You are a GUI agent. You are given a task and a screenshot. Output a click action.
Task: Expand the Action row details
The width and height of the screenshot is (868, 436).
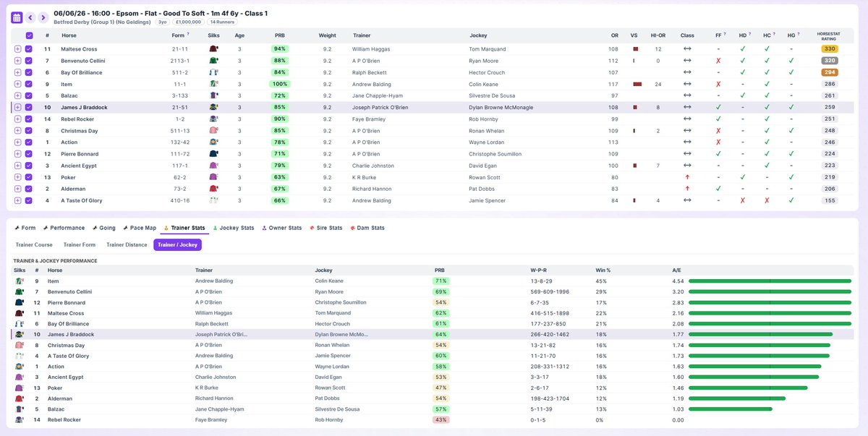coord(17,142)
